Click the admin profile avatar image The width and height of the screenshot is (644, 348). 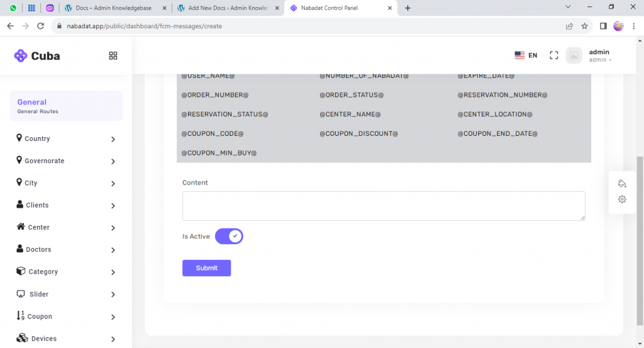(x=574, y=55)
